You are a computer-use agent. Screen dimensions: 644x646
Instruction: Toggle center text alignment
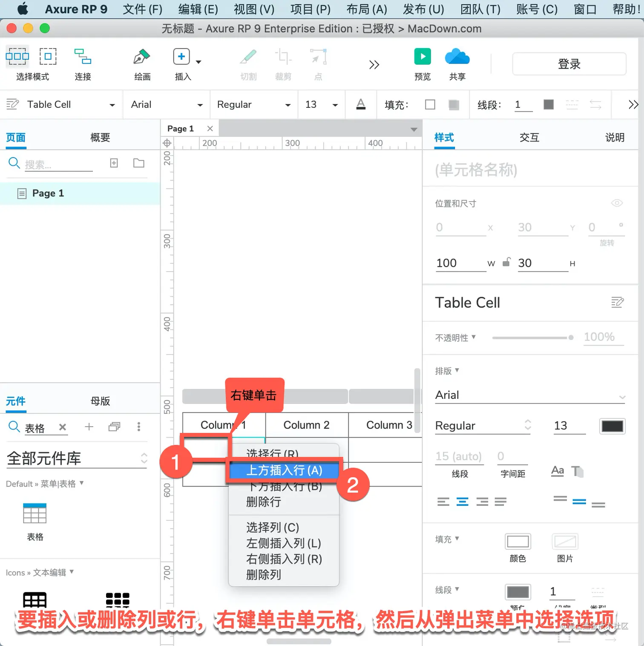(462, 502)
